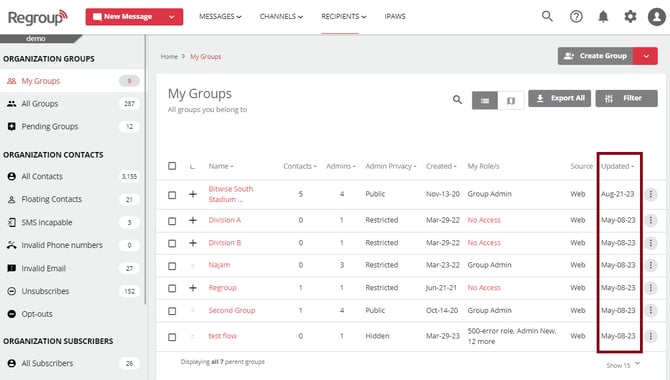The image size is (670, 380).
Task: Click the hierarchy level column icon
Action: (x=192, y=166)
